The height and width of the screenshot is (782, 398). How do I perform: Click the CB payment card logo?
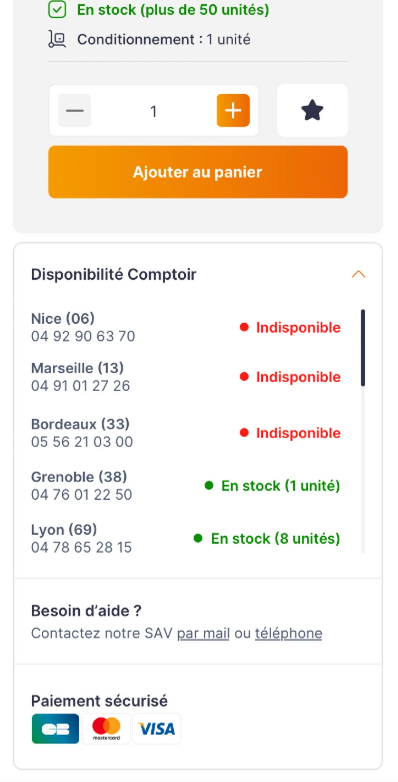coord(55,729)
